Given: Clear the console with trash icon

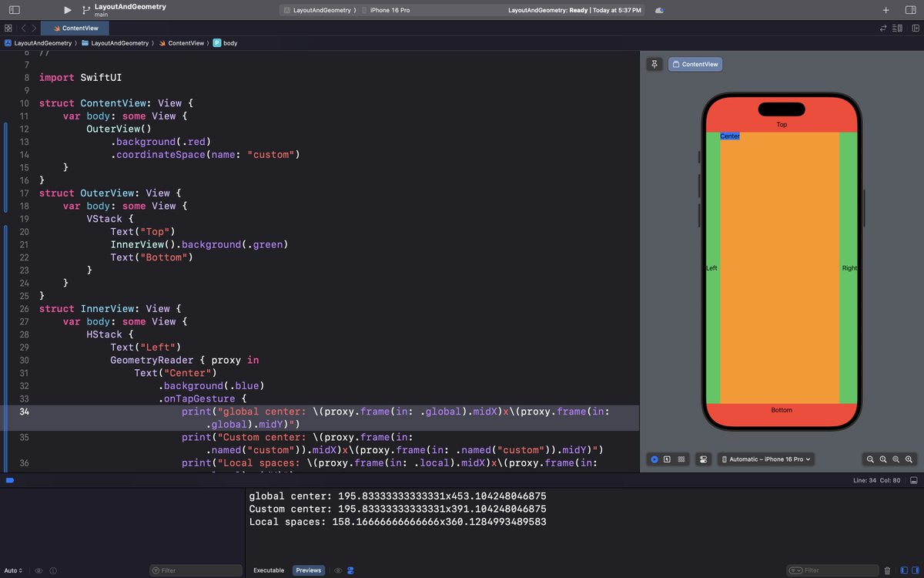Looking at the screenshot, I should point(887,570).
